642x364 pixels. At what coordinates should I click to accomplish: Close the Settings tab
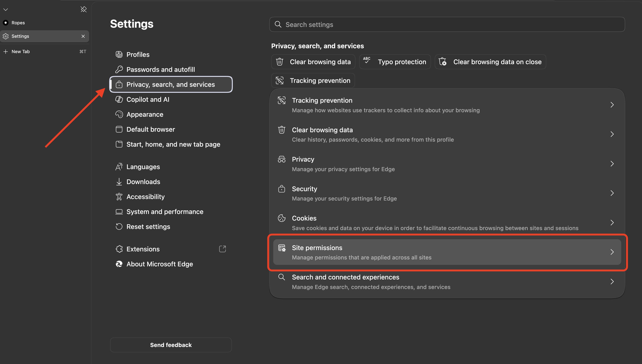83,36
